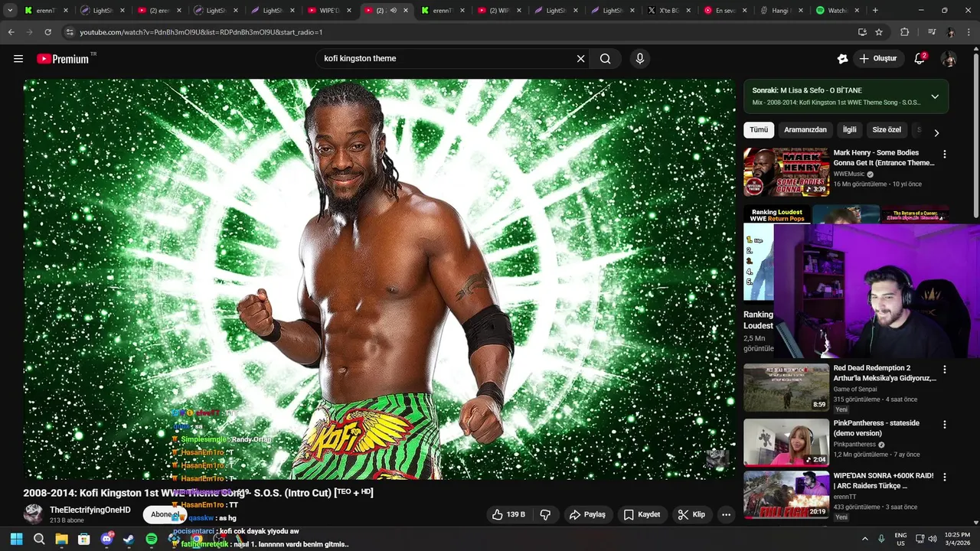
Task: Open the Windows Start menu
Action: [x=16, y=539]
